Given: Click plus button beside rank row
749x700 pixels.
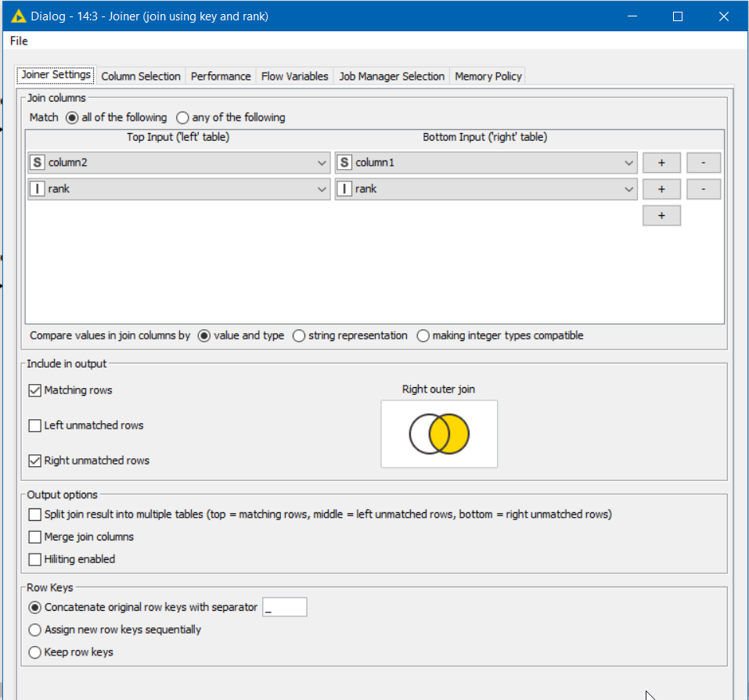Looking at the screenshot, I should (x=661, y=189).
